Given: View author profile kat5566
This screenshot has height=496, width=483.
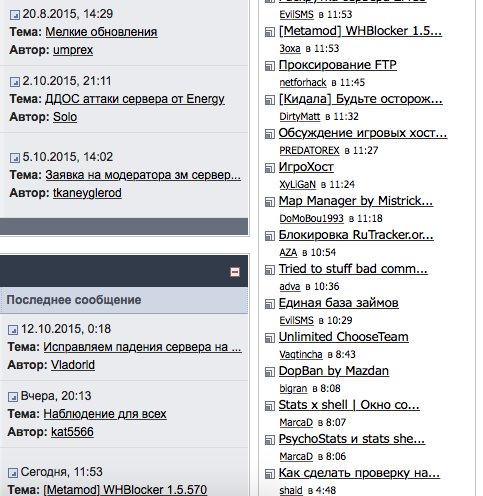Looking at the screenshot, I should coord(72,432).
